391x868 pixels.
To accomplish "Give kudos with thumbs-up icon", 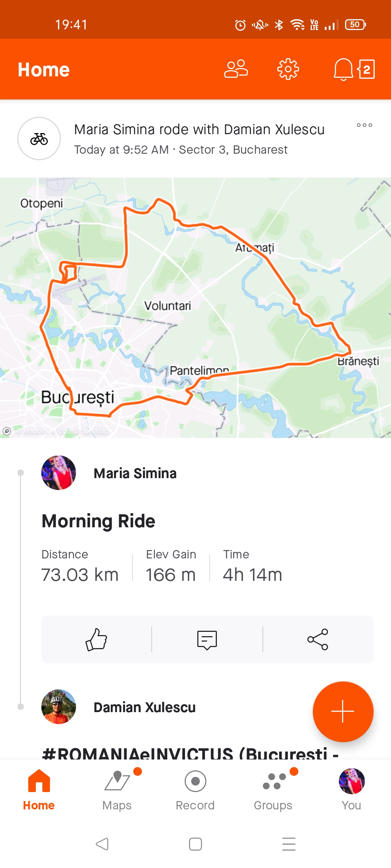I will (x=96, y=639).
